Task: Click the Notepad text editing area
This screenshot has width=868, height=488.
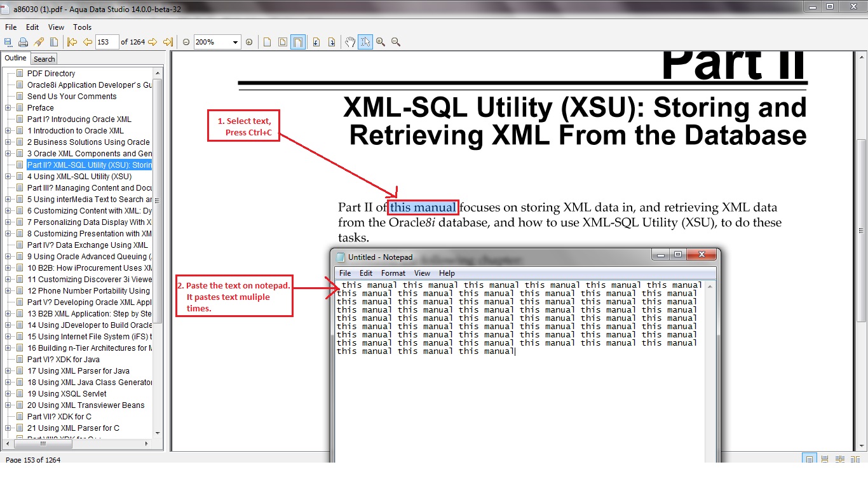Action: [520, 371]
